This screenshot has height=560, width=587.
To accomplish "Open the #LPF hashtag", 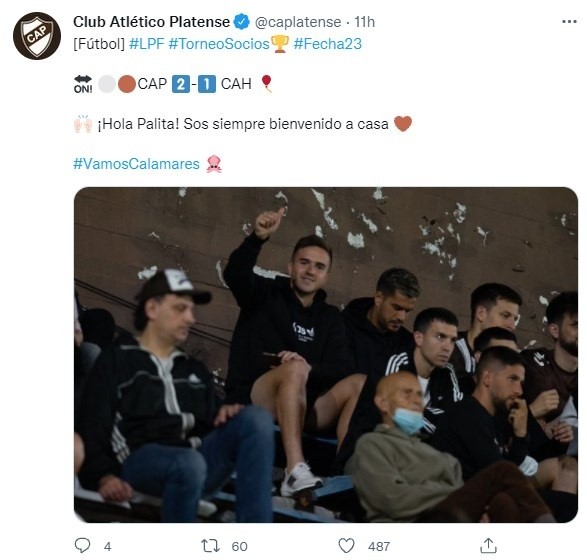I will (147, 44).
